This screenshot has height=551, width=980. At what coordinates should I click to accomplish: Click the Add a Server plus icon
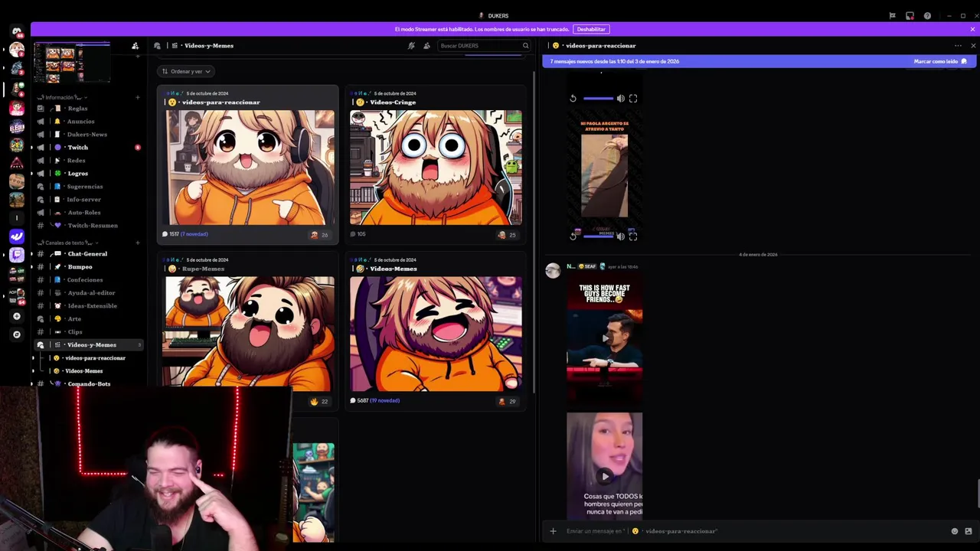click(17, 316)
